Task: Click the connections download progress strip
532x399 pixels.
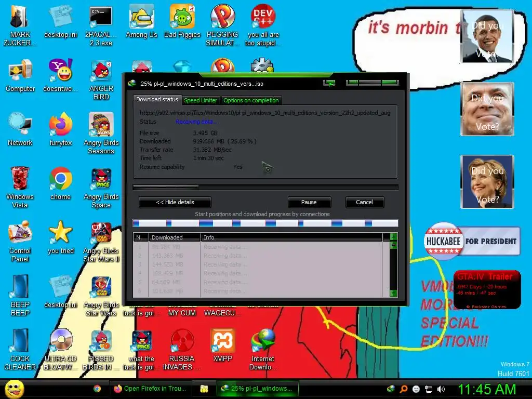Action: pyautogui.click(x=265, y=223)
